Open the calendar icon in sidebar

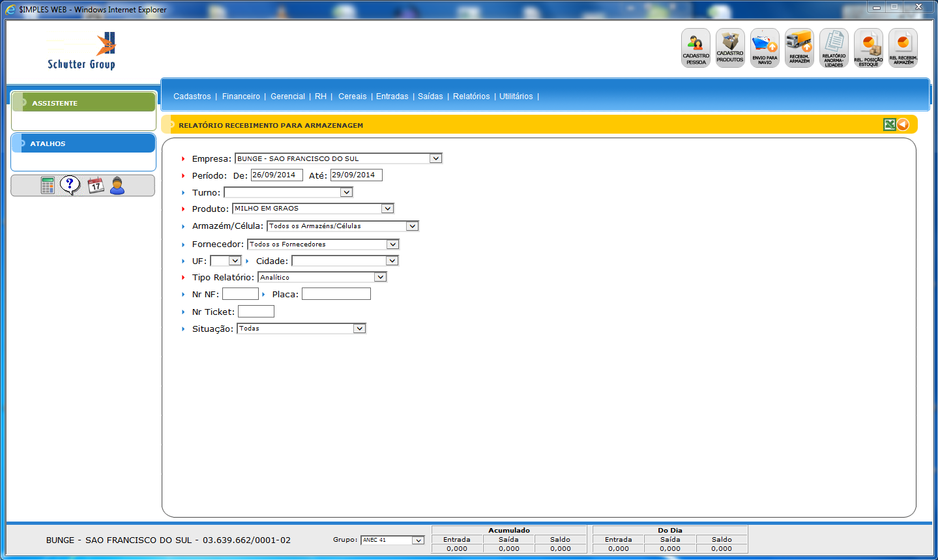click(96, 186)
